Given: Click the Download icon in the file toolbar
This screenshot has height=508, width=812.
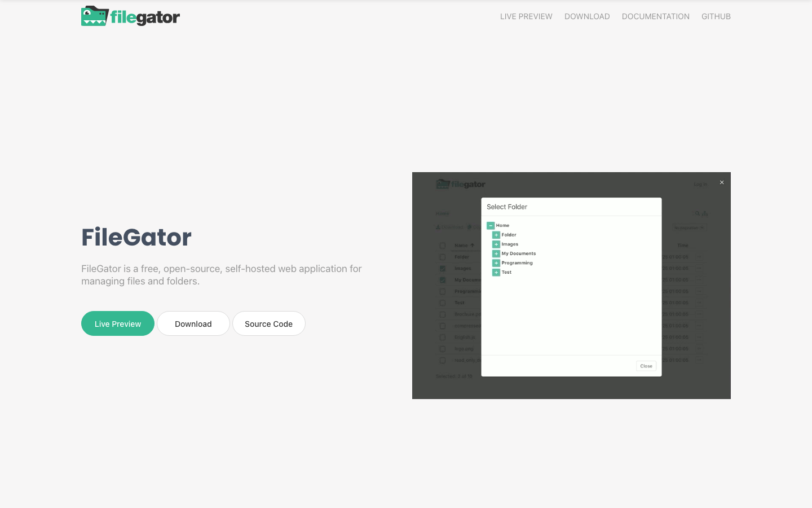Looking at the screenshot, I should (x=439, y=227).
